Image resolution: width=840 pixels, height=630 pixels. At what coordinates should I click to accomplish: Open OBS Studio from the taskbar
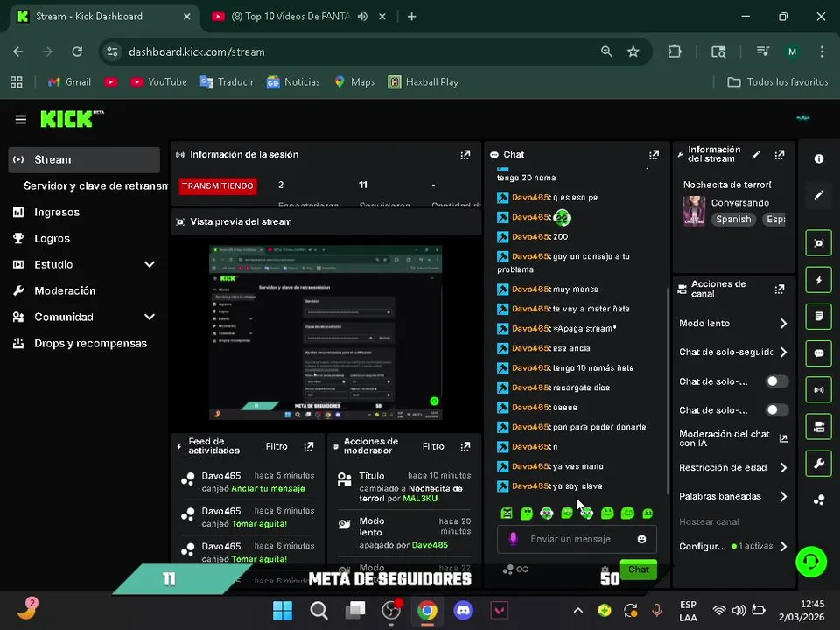391,610
